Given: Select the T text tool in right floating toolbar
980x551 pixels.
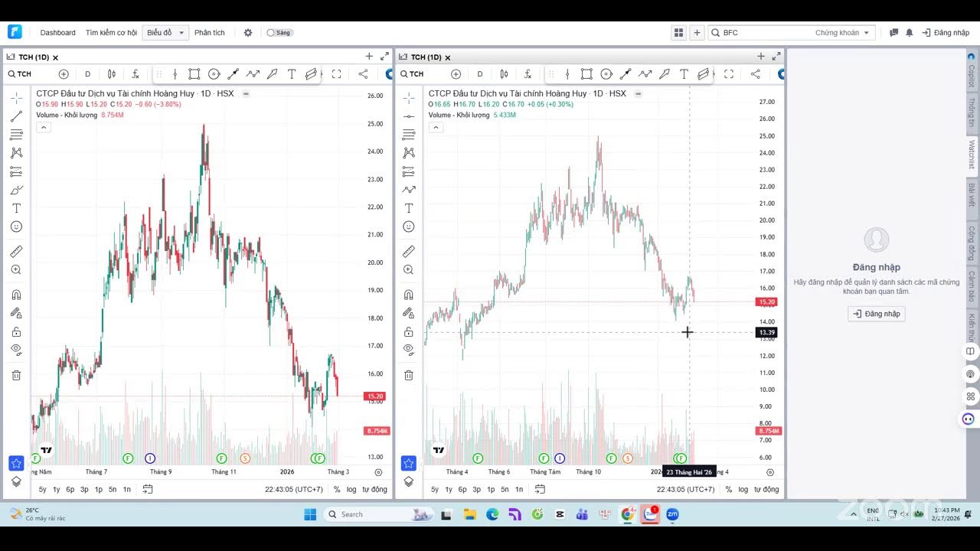Looking at the screenshot, I should [x=684, y=74].
